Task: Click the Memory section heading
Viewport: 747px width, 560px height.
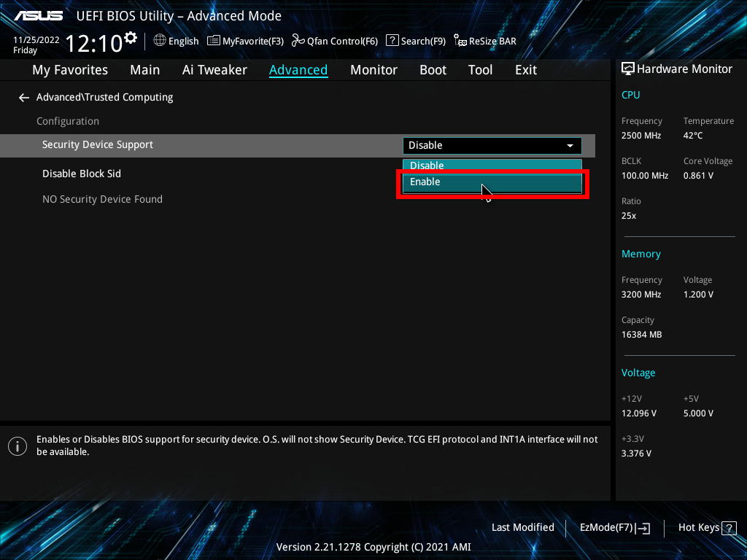Action: click(640, 254)
